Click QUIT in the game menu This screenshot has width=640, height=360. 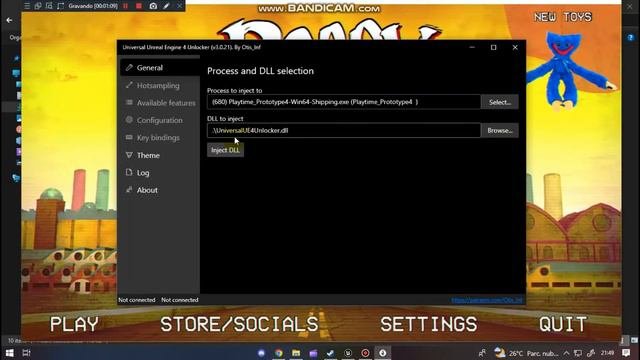[x=563, y=324]
